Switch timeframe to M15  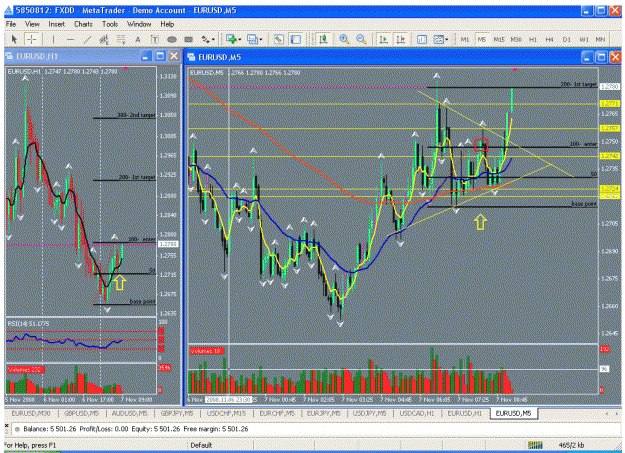[499, 39]
